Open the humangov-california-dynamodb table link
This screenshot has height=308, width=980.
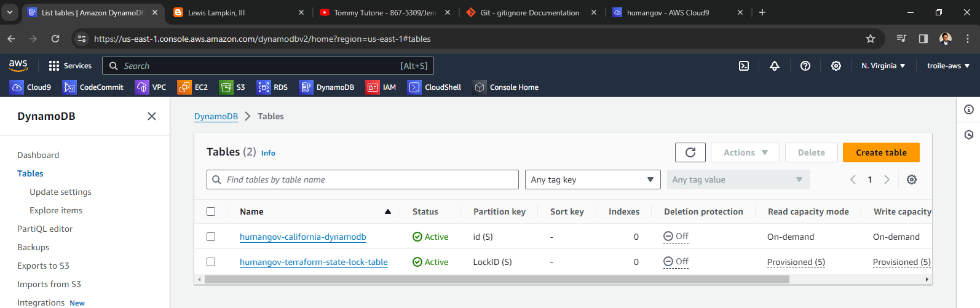click(303, 237)
